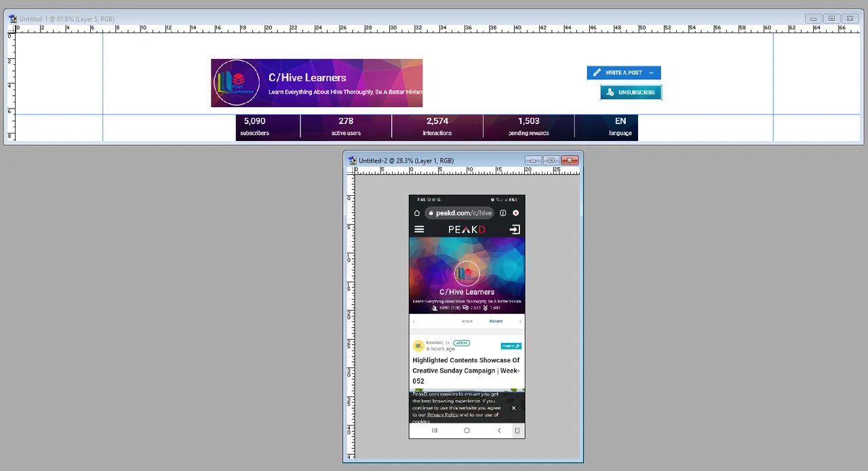Viewport: 868px width, 471px height.
Task: Tap the browser home icon in phone screenshot
Action: click(417, 213)
